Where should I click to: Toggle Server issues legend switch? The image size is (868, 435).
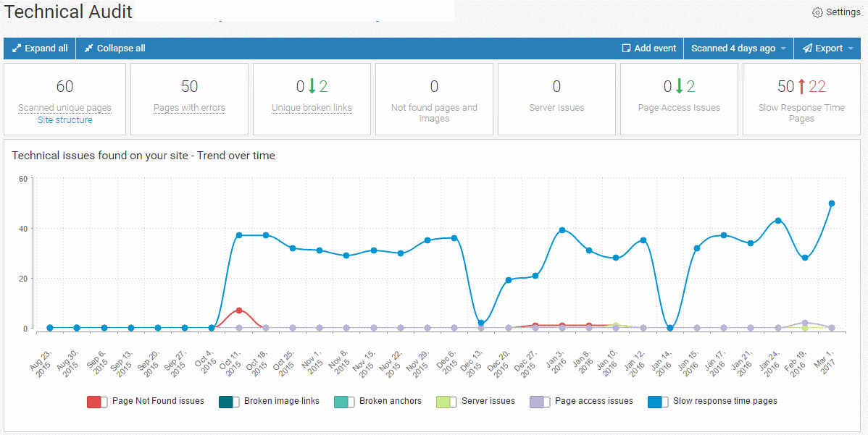(447, 401)
